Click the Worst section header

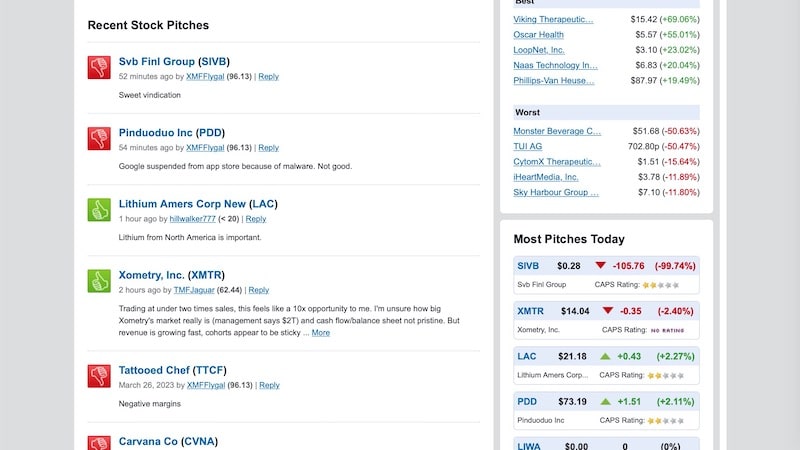(x=606, y=112)
